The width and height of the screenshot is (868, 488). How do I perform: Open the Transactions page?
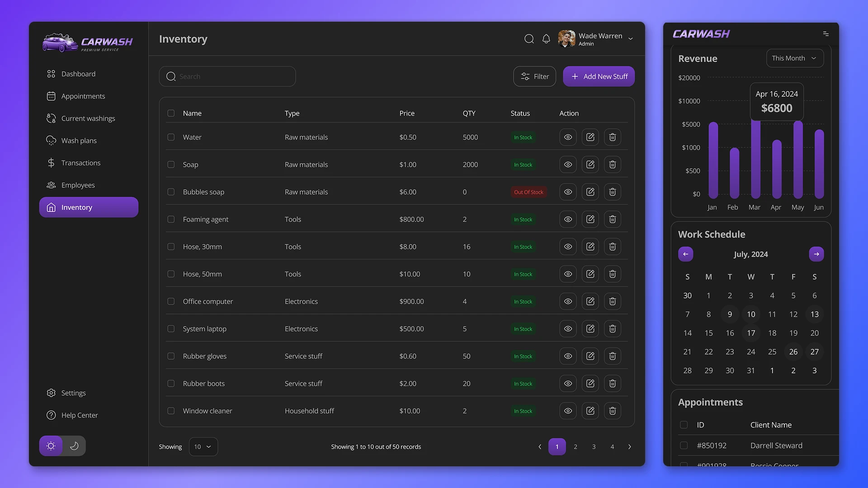click(x=81, y=163)
